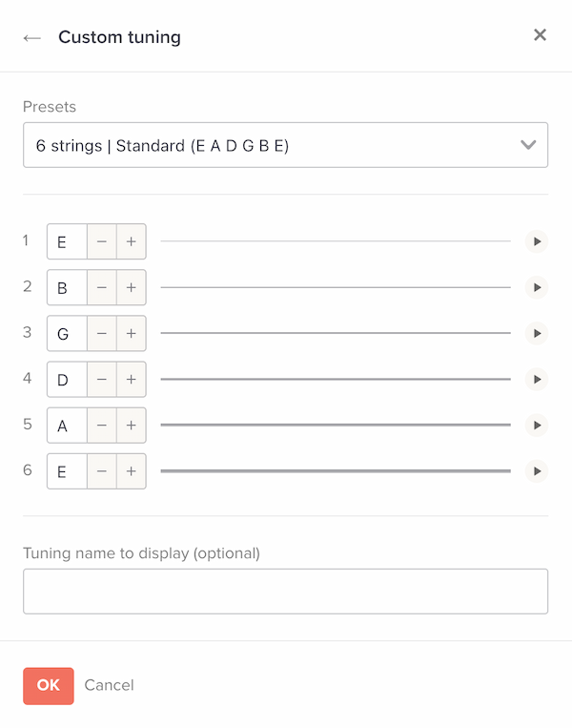Click the tuning name text field
This screenshot has width=572, height=728.
pyautogui.click(x=285, y=592)
